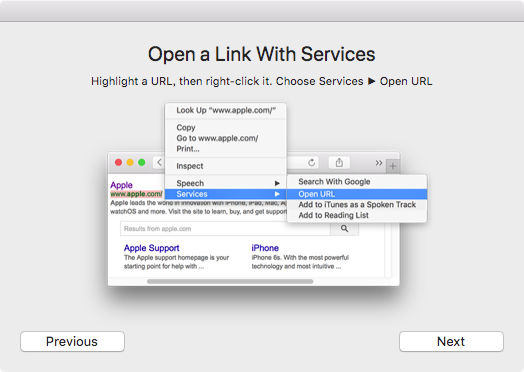Click the search magnifier icon
This screenshot has height=372, width=524.
[x=345, y=229]
